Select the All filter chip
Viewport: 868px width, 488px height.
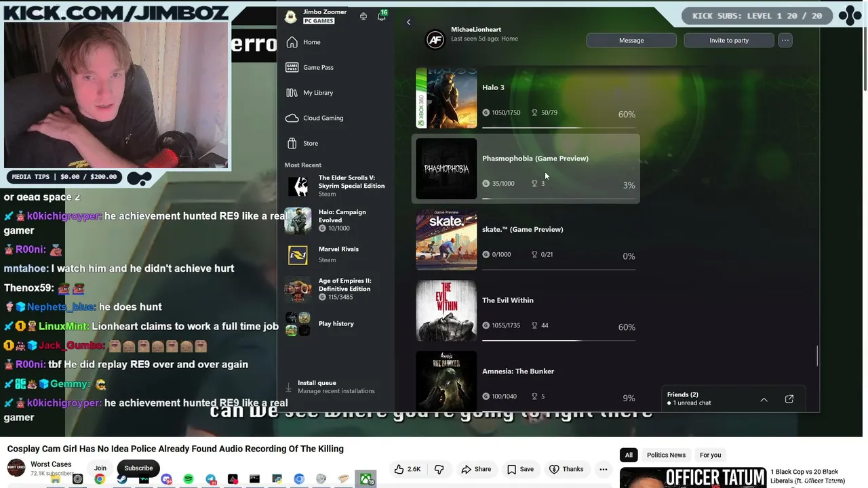pos(629,455)
